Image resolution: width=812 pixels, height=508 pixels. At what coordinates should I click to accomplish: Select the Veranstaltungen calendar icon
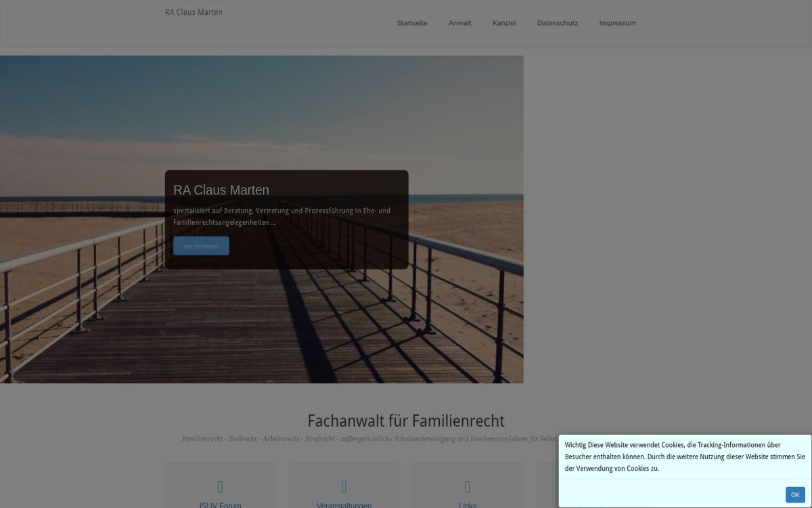tap(344, 486)
